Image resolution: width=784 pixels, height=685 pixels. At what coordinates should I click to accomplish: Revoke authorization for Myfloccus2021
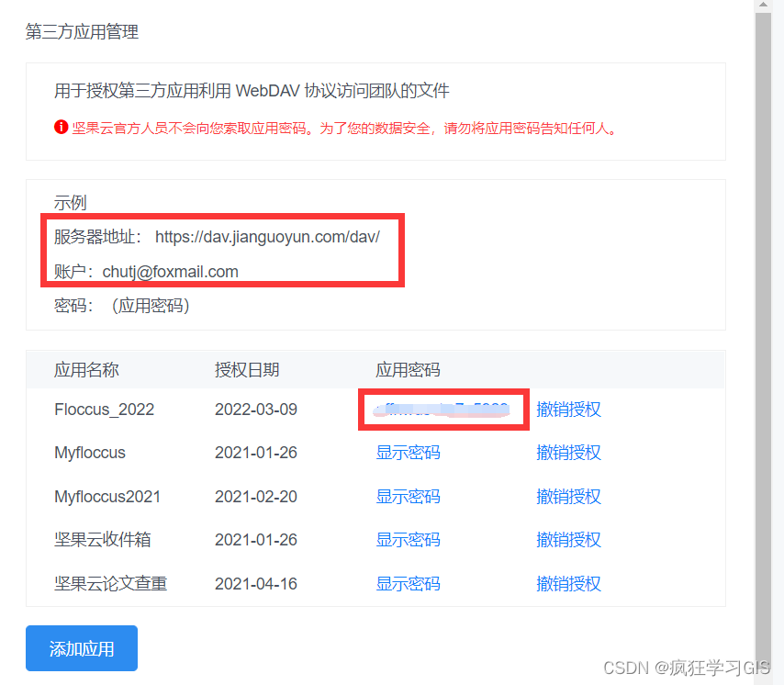pos(568,497)
